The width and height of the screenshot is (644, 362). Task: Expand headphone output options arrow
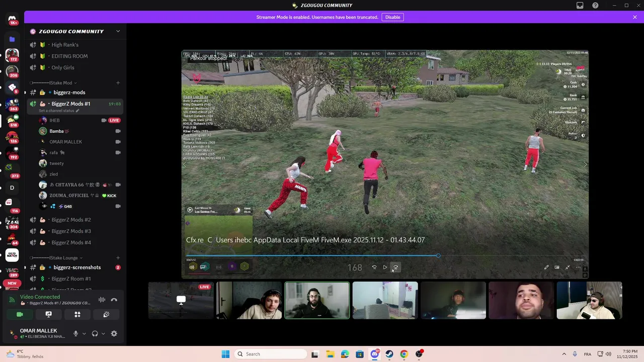click(103, 333)
